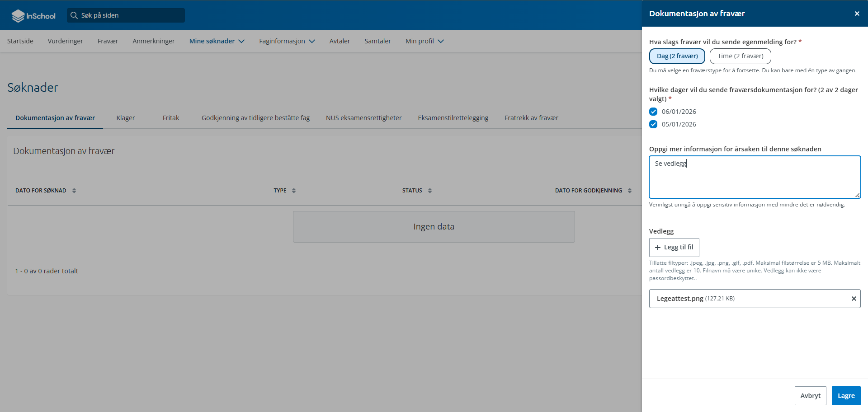Open the Fravær page
Image resolution: width=868 pixels, height=412 pixels.
click(108, 41)
